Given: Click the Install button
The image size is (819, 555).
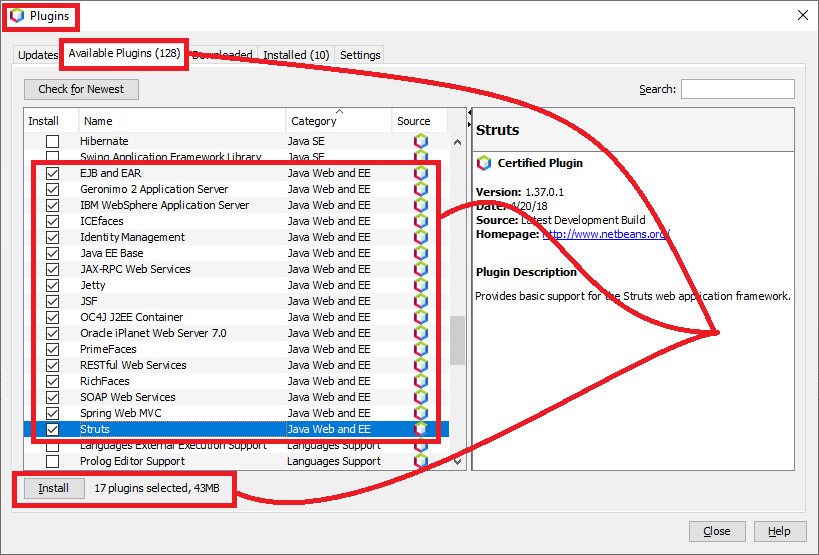Looking at the screenshot, I should pyautogui.click(x=53, y=488).
